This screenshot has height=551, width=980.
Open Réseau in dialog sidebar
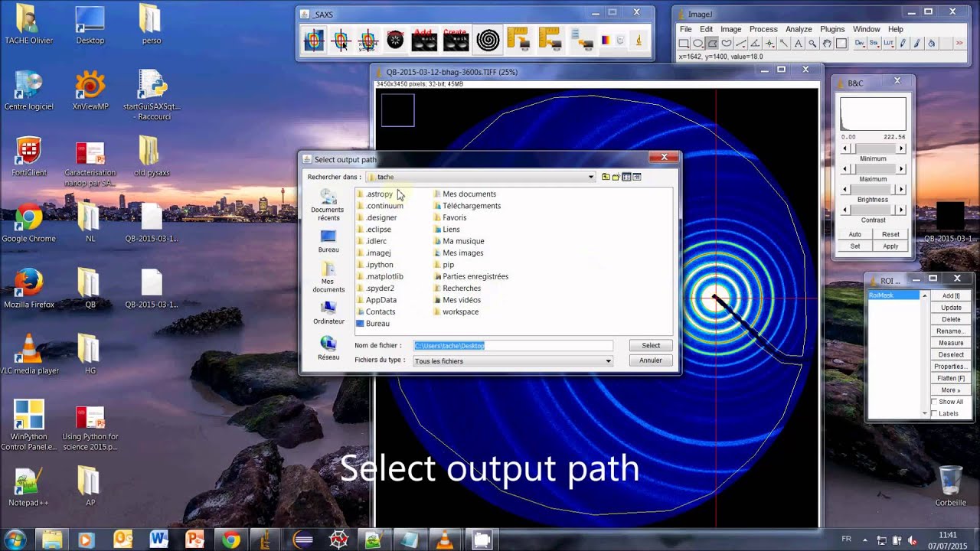click(328, 348)
